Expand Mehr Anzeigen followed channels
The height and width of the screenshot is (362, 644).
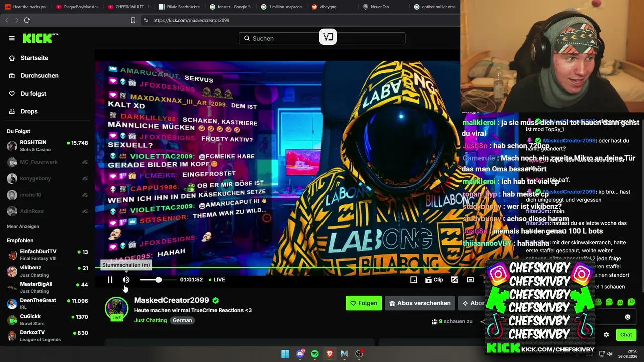[23, 226]
